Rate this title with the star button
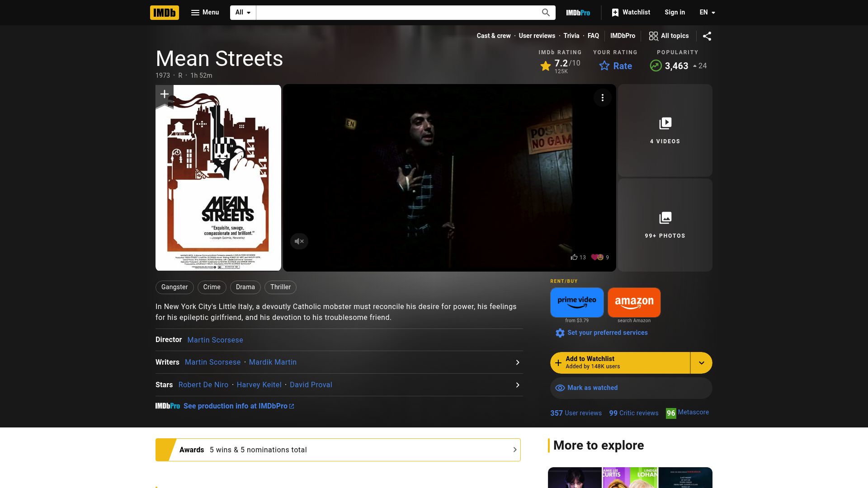The width and height of the screenshot is (868, 488). [x=615, y=66]
